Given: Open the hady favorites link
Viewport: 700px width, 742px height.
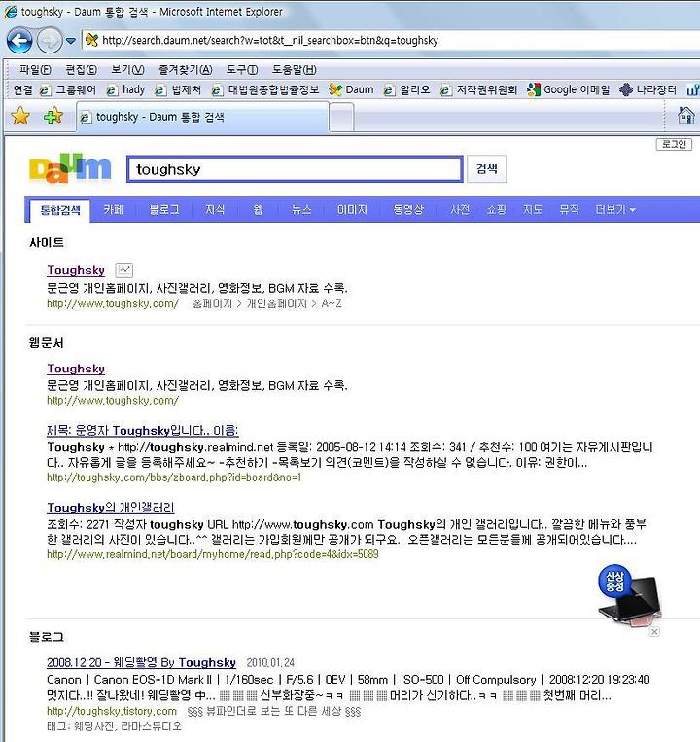Looking at the screenshot, I should tap(125, 89).
